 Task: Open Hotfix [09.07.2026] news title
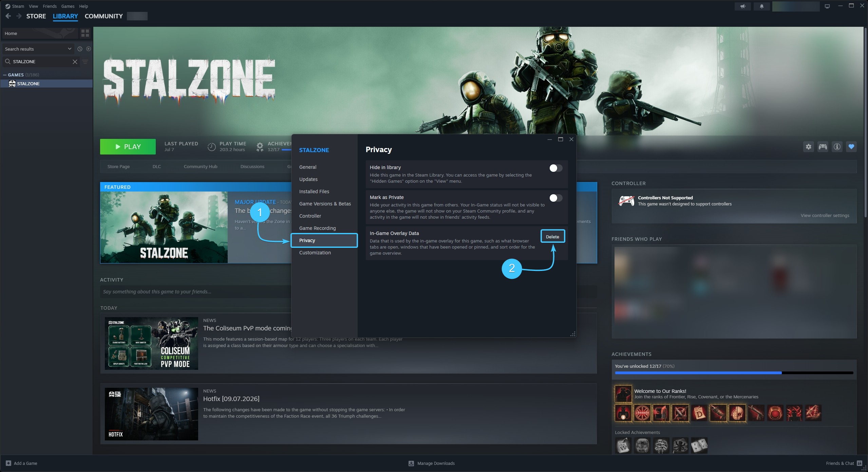(x=231, y=399)
